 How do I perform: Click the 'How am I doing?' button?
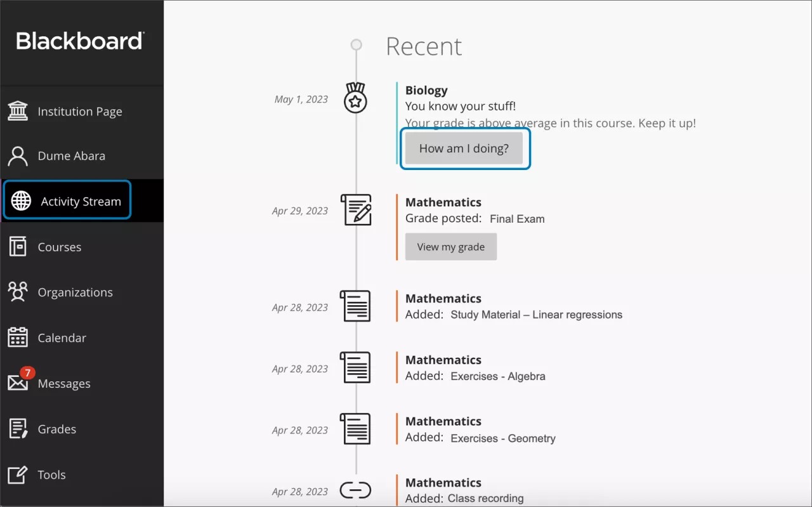point(464,148)
